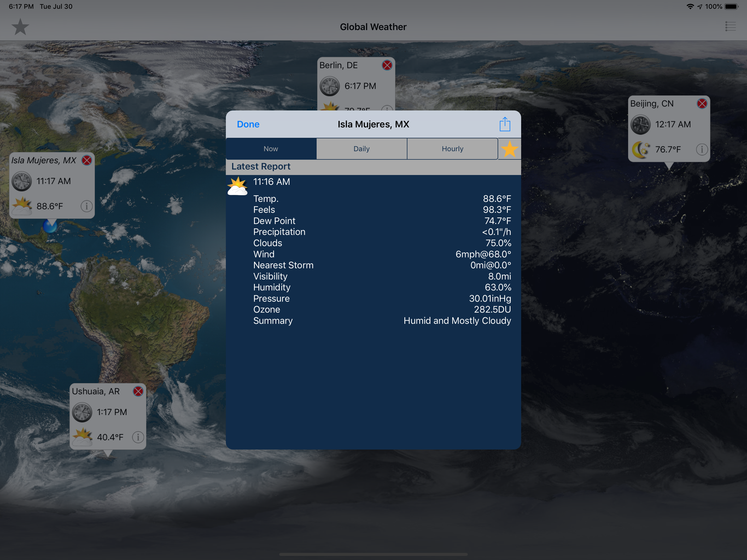Image resolution: width=747 pixels, height=560 pixels.
Task: Toggle the yellow favorite star for Isla Mujeres
Action: click(x=509, y=149)
